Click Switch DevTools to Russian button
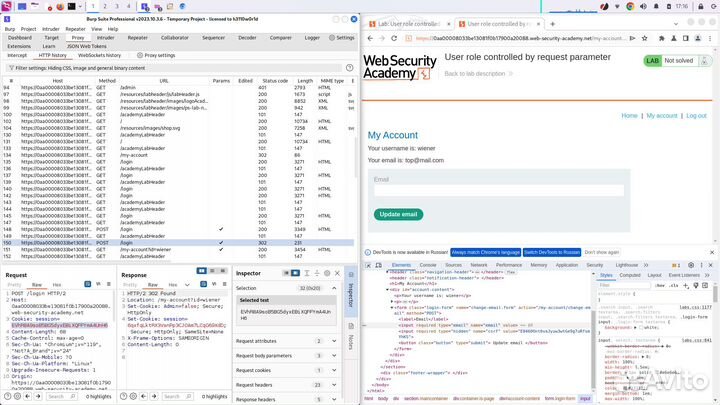720x405 pixels. (x=551, y=253)
